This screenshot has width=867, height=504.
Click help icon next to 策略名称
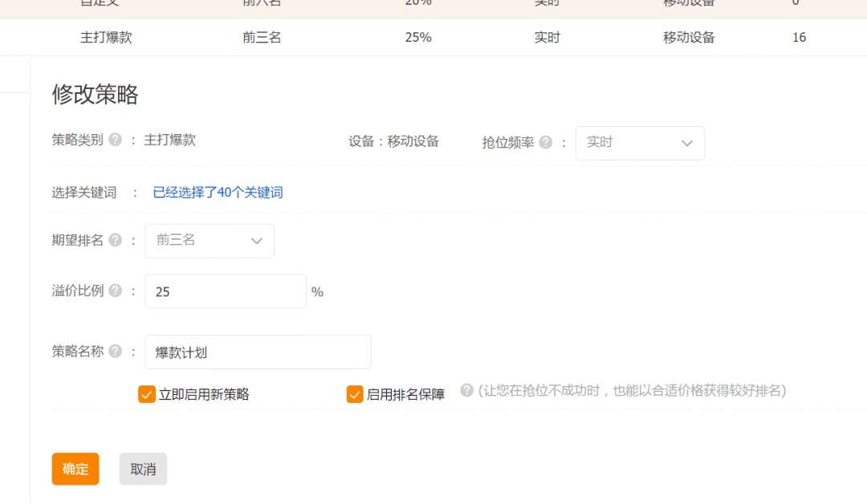(115, 351)
